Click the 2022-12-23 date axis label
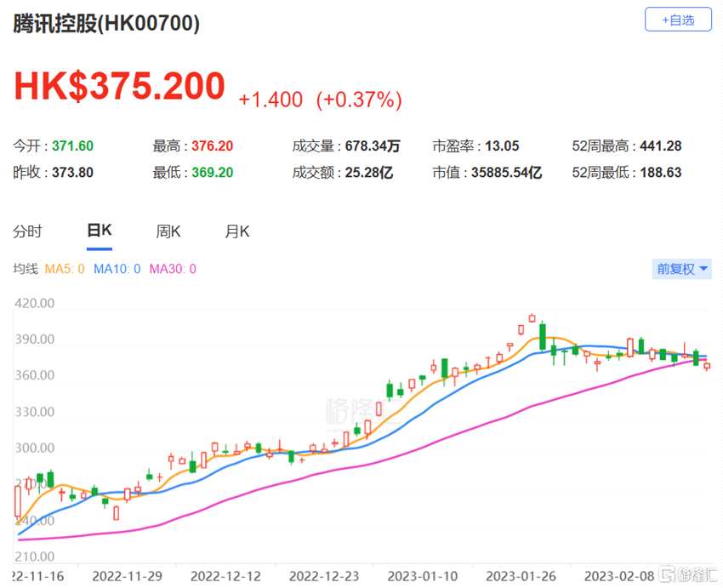 pos(324,576)
